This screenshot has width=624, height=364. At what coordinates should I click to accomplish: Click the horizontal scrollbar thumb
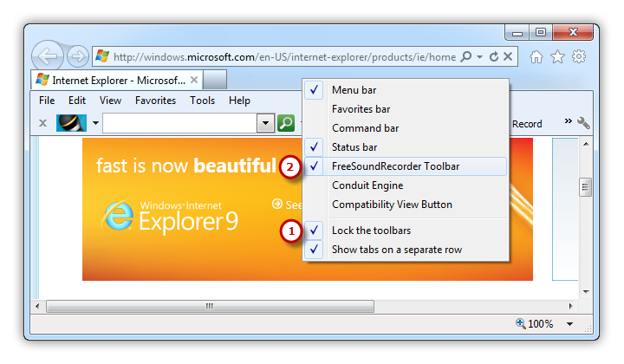(210, 306)
